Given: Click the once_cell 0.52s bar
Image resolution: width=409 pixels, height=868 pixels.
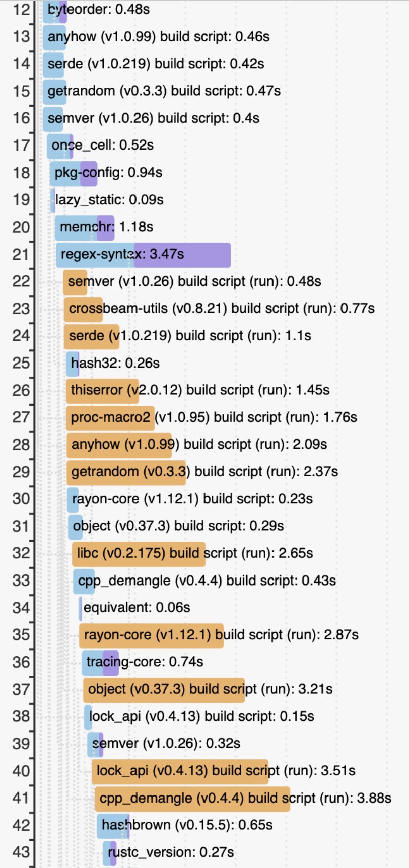Looking at the screenshot, I should pyautogui.click(x=60, y=146).
